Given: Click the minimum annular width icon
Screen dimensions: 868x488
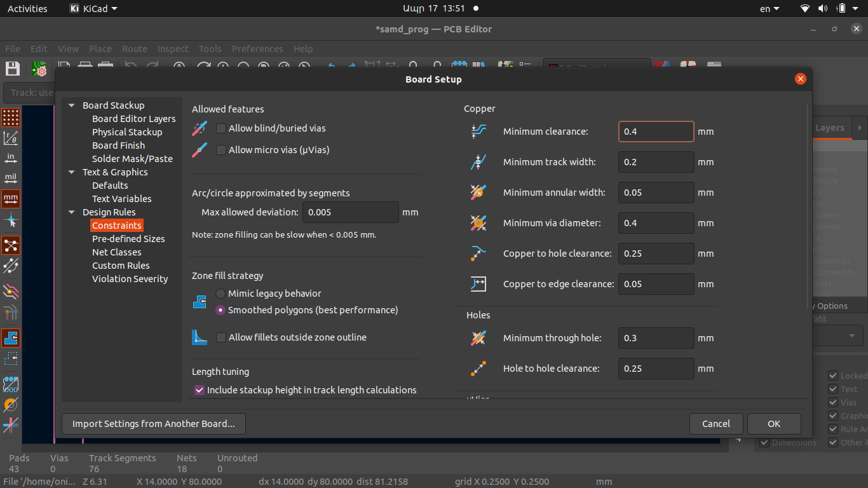Looking at the screenshot, I should pyautogui.click(x=478, y=193).
